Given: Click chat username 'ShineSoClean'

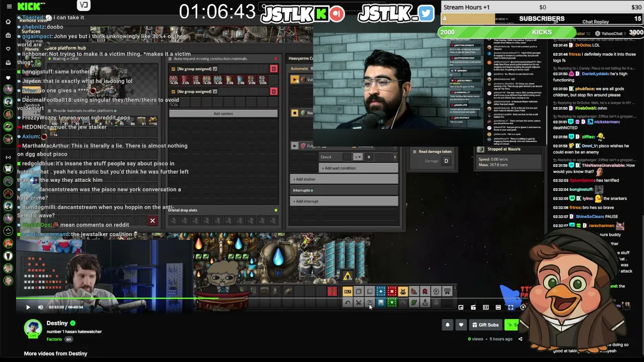Looking at the screenshot, I should [x=590, y=217].
